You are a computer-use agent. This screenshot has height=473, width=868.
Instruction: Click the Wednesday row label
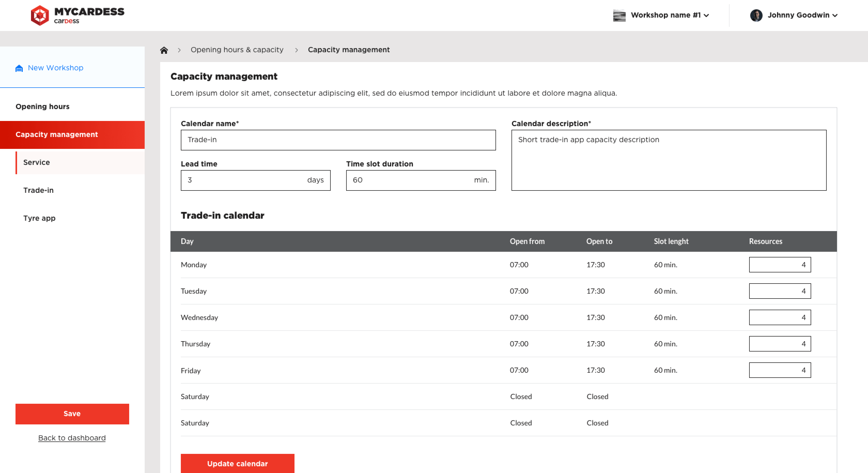pyautogui.click(x=199, y=318)
